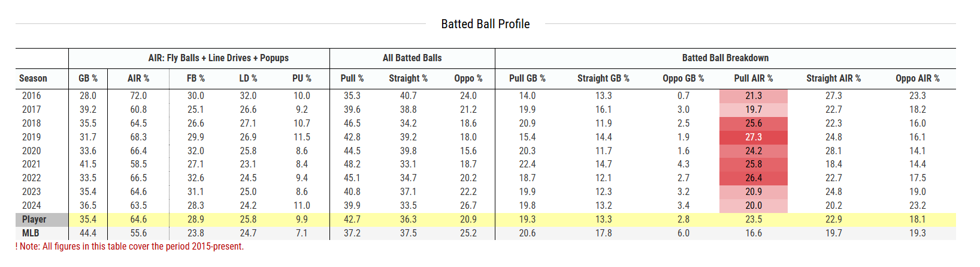Click the Straight % column header
Viewport: 980px width, 267px height.
click(x=408, y=79)
